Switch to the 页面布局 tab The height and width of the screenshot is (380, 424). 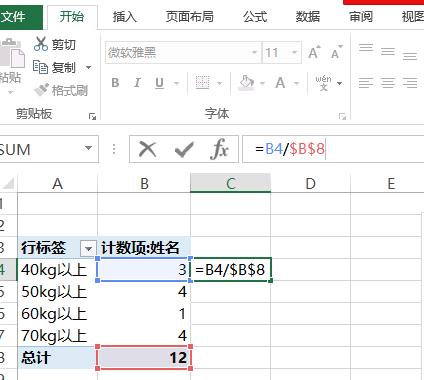tap(190, 17)
